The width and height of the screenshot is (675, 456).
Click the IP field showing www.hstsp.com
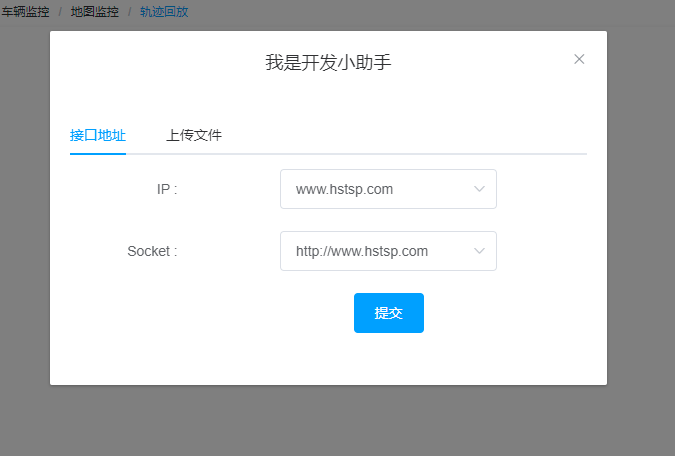click(x=388, y=189)
